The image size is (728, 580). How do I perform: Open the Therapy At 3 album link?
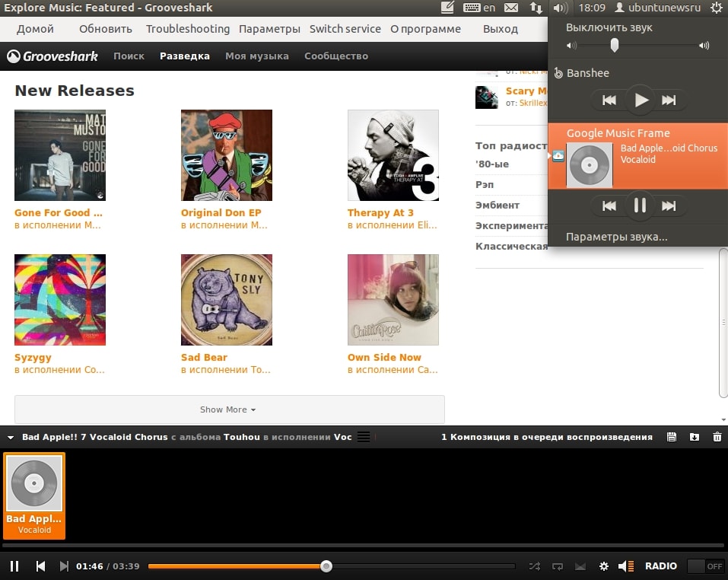coord(380,212)
